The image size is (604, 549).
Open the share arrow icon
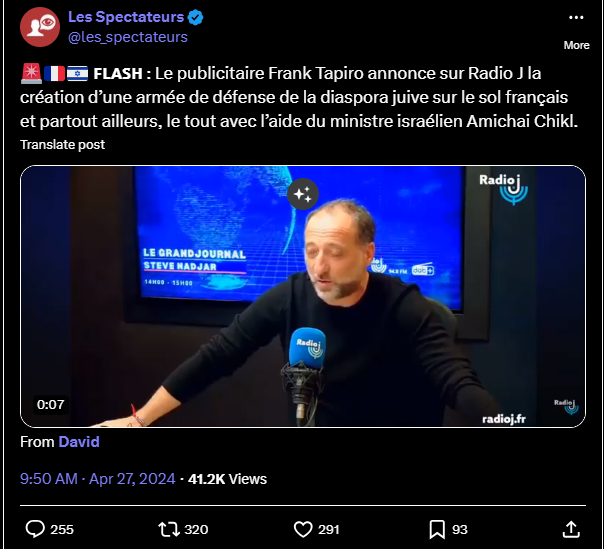tap(571, 529)
